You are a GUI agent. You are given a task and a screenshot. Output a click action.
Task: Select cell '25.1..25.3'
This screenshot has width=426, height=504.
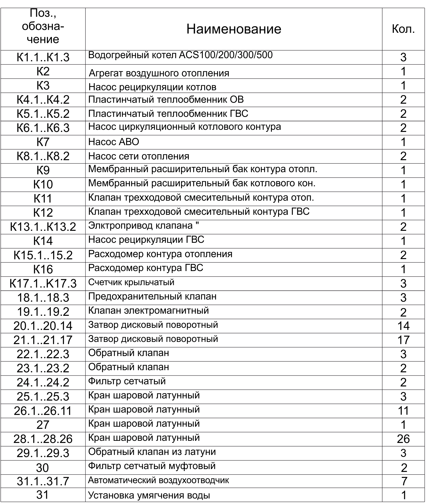43,396
